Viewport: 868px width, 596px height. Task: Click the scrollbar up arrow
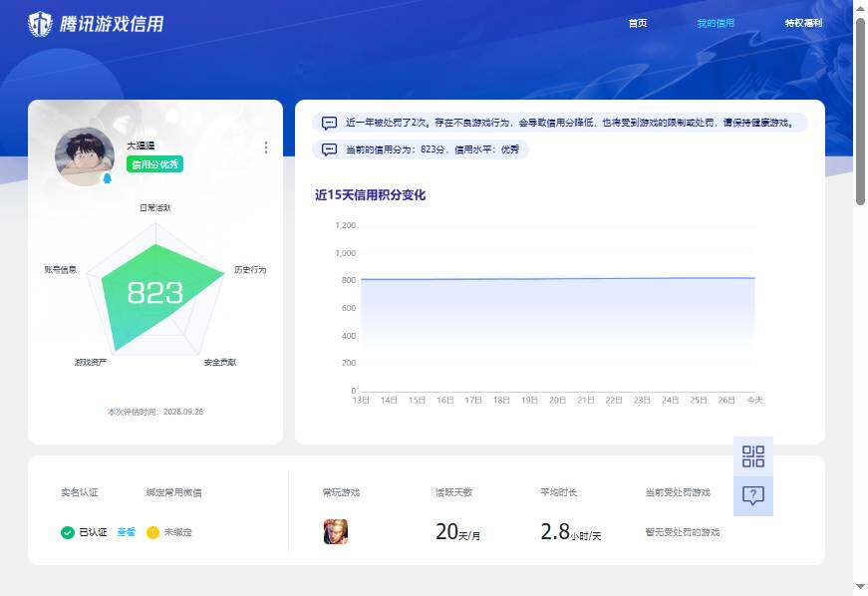coord(860,8)
